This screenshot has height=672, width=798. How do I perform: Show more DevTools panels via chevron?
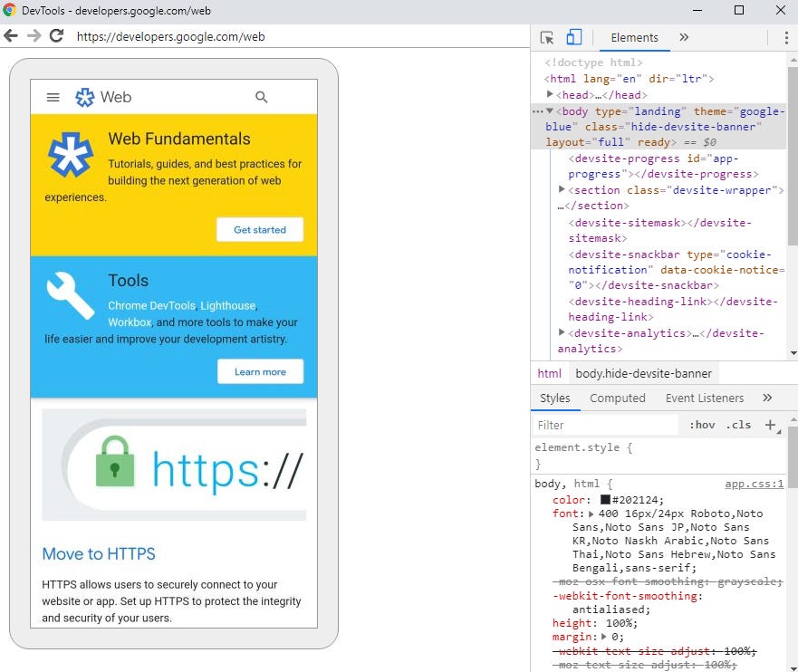(684, 37)
